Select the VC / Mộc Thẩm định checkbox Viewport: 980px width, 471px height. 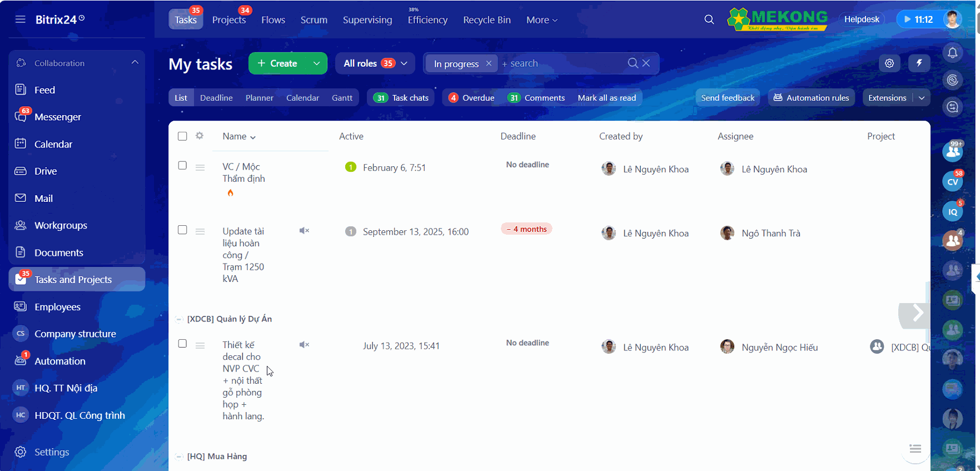click(182, 165)
